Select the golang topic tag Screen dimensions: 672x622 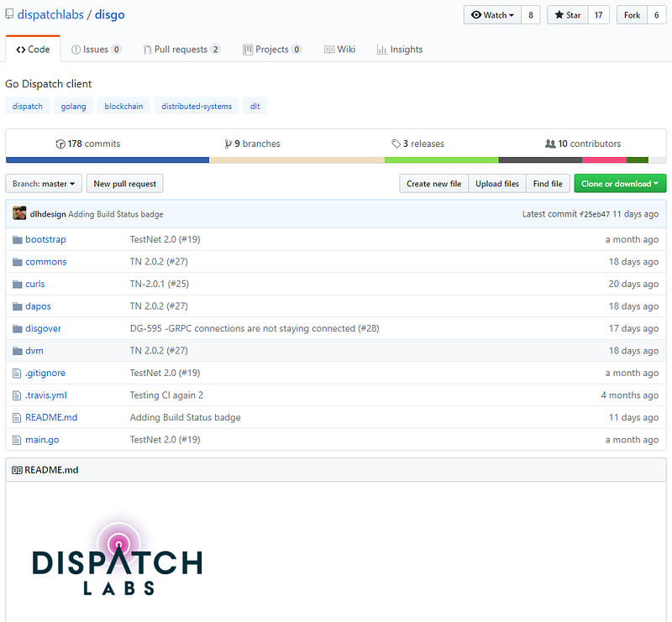pos(73,106)
